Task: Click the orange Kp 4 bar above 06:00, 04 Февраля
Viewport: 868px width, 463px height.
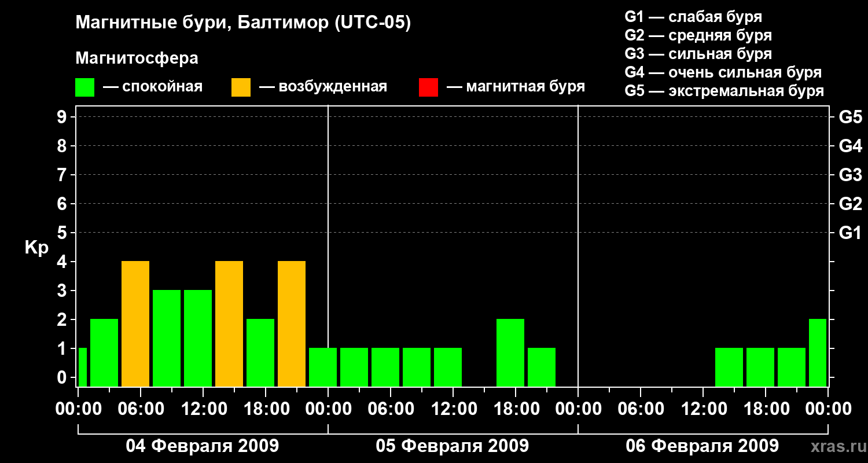Action: click(135, 324)
